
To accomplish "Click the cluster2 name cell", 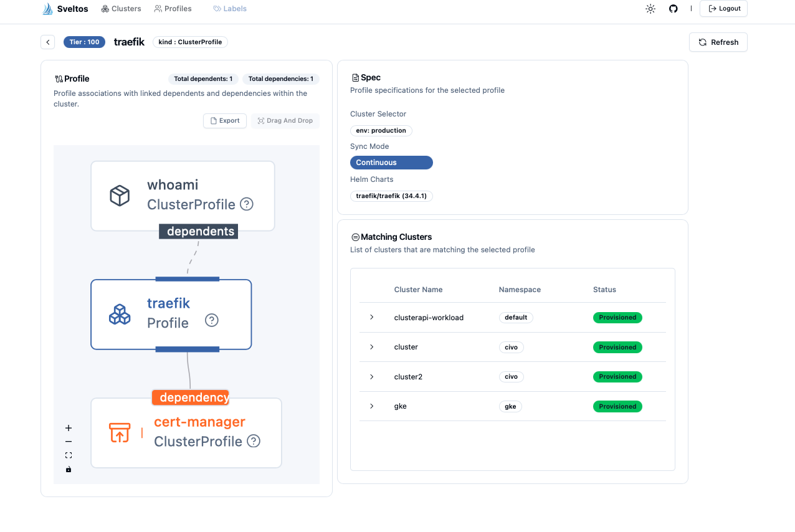I will click(408, 377).
